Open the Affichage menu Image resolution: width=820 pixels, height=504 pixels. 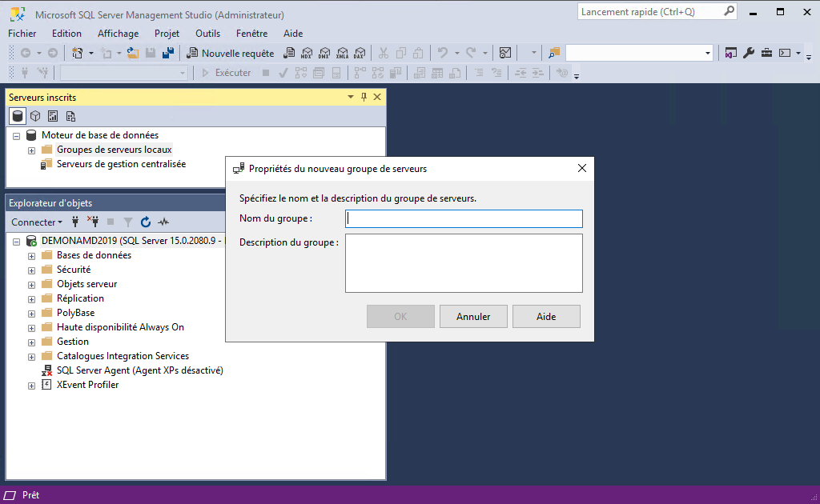click(x=119, y=34)
